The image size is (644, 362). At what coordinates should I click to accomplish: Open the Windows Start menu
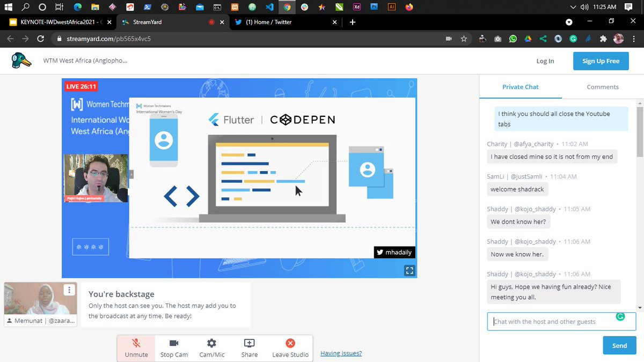coord(9,7)
